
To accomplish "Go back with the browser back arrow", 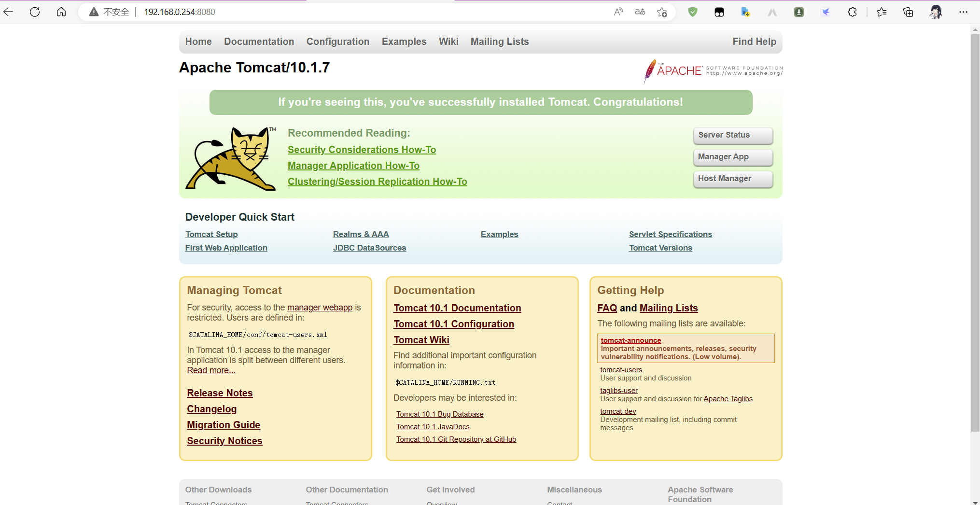I will [9, 12].
